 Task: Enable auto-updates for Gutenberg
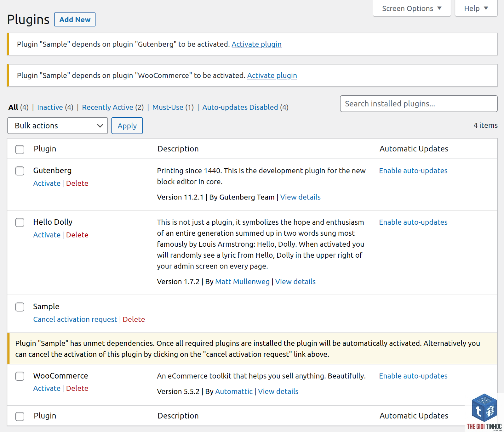click(x=413, y=171)
